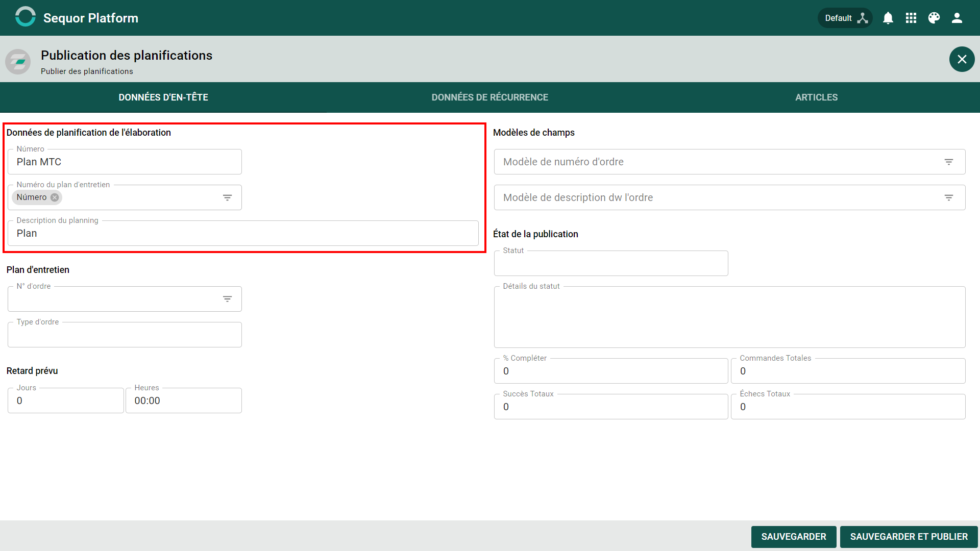
Task: Click the Échecs Totaux field
Action: pyautogui.click(x=848, y=407)
